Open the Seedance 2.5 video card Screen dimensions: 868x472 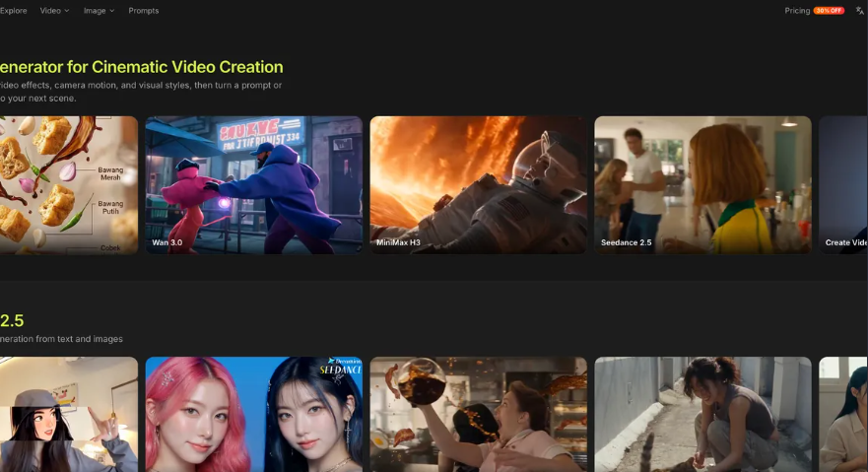(702, 185)
